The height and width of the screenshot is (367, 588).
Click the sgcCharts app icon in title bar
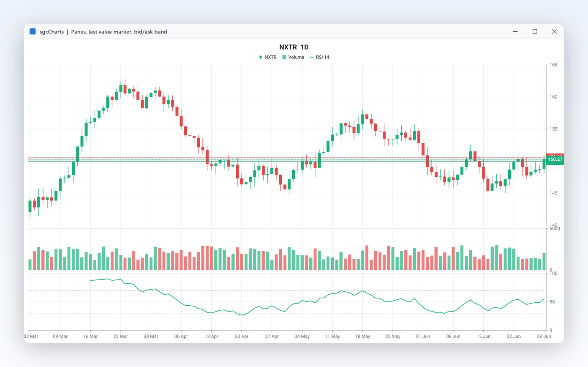(x=33, y=31)
